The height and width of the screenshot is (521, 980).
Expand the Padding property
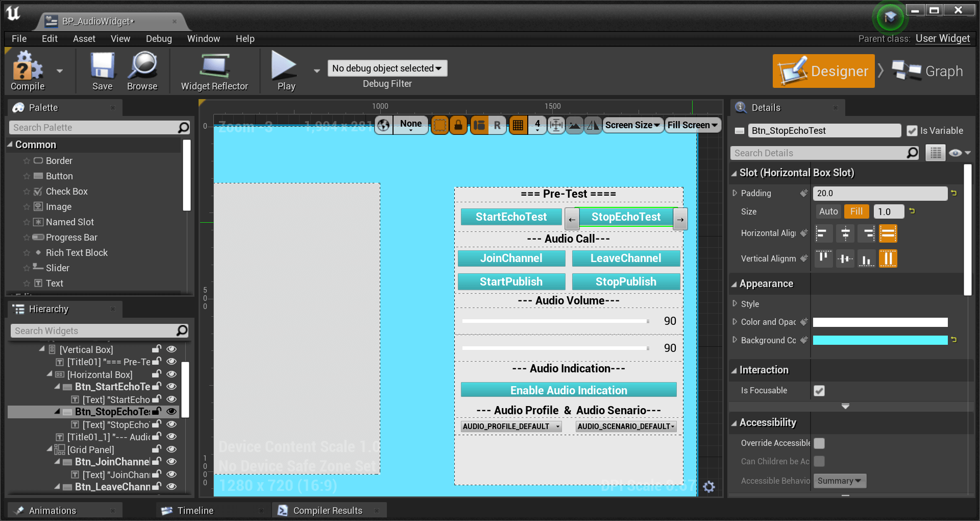coord(735,193)
